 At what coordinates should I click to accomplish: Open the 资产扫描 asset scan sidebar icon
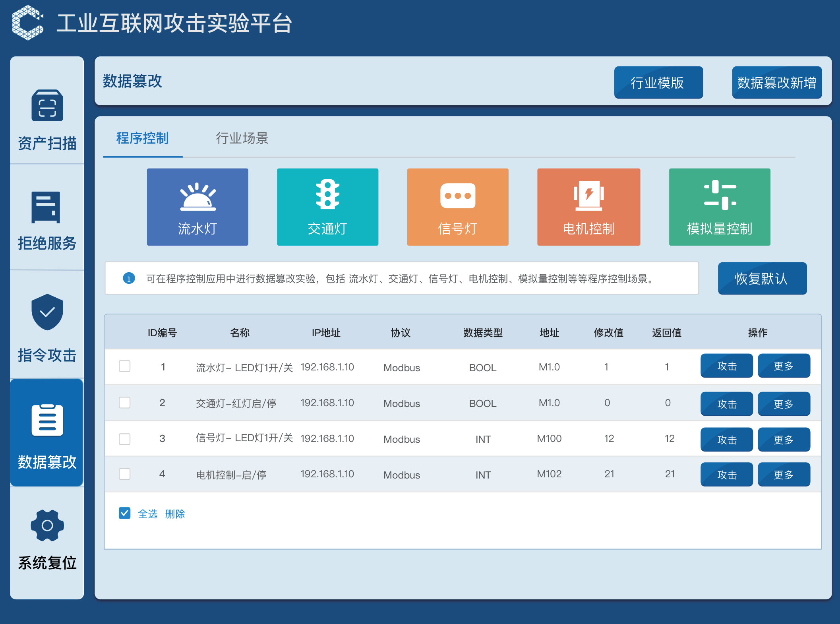coord(47,106)
